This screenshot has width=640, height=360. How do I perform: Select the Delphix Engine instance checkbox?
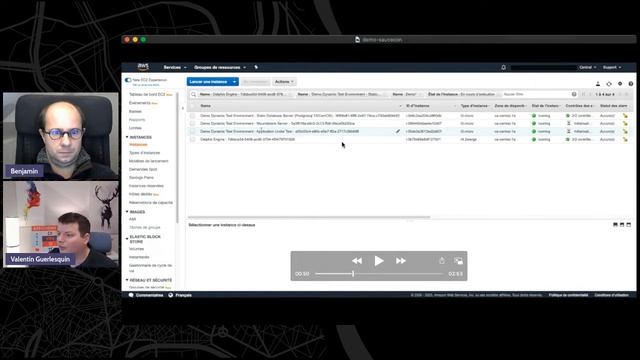click(193, 140)
